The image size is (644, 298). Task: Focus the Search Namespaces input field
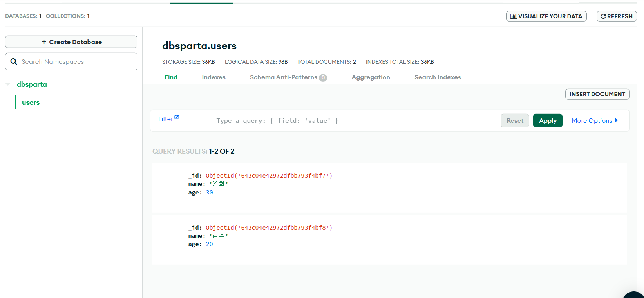coord(71,61)
